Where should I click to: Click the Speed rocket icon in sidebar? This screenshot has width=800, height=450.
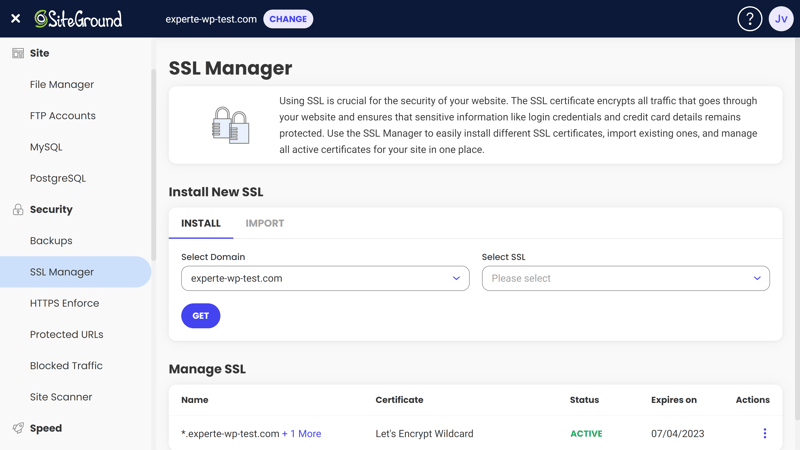tap(18, 428)
